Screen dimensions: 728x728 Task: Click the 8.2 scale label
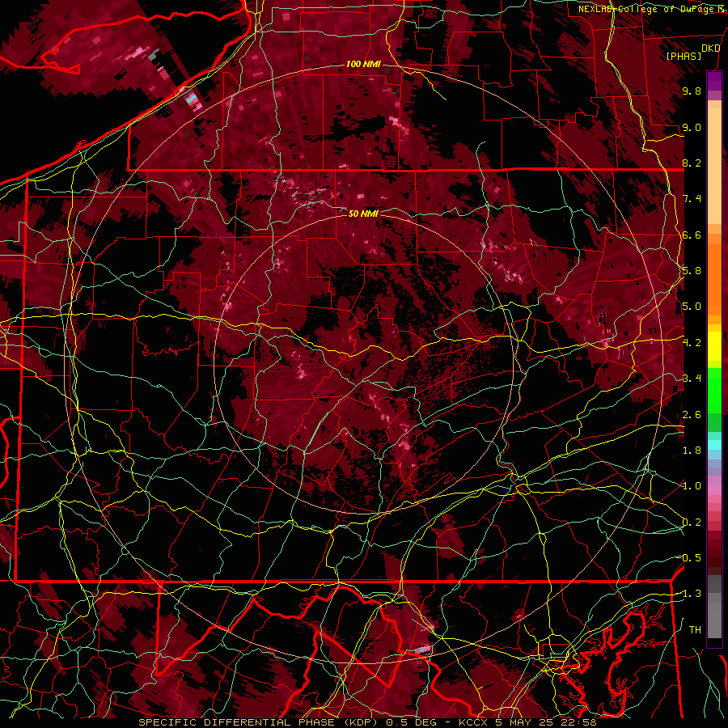point(692,163)
